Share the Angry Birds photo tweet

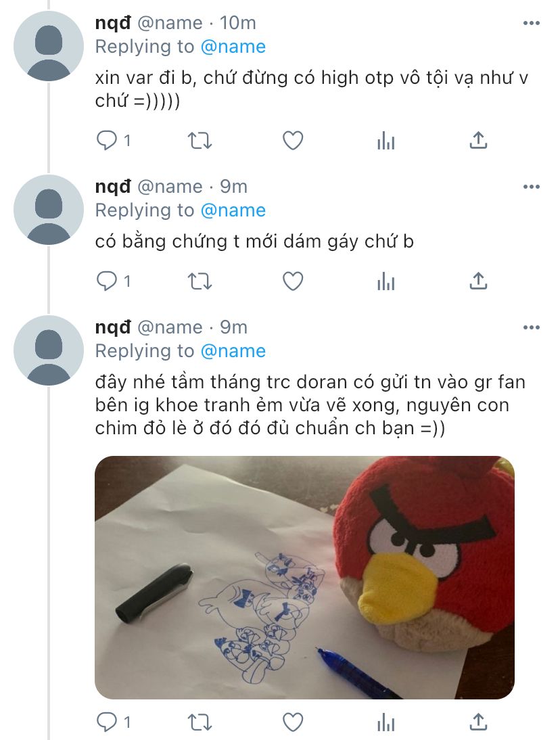tap(478, 722)
